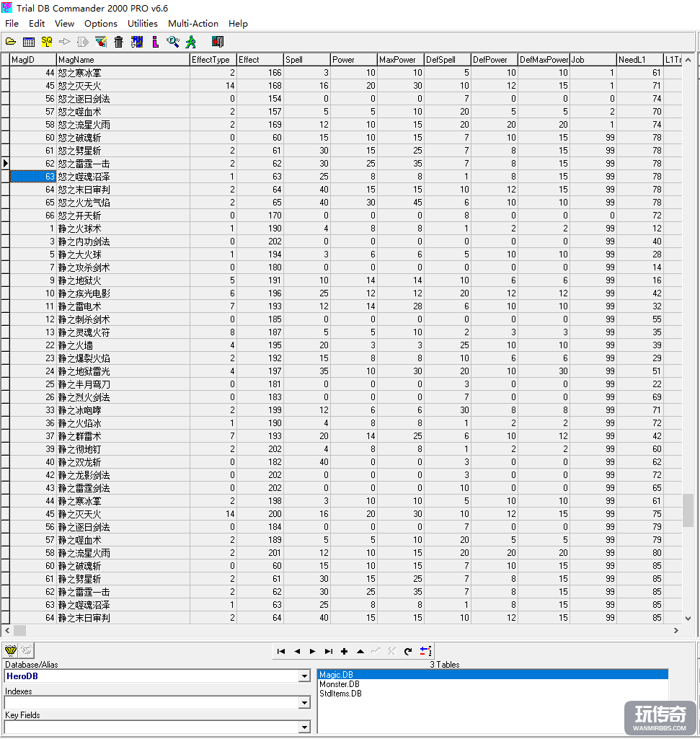
Task: Click the refresh data arrow icon
Action: [x=408, y=651]
